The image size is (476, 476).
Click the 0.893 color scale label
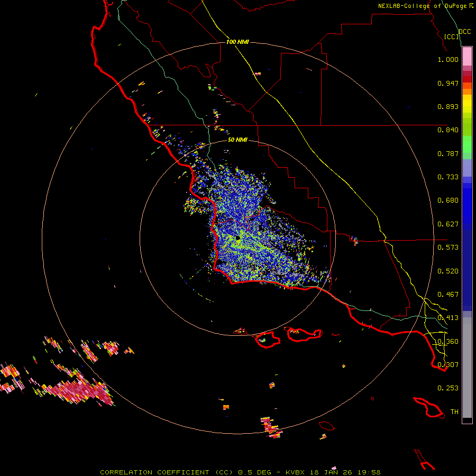pos(448,106)
